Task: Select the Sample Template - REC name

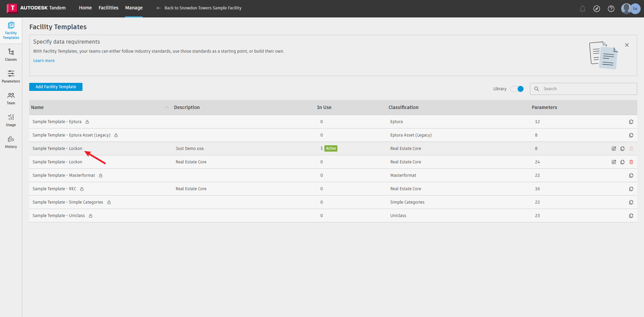Action: (54, 189)
